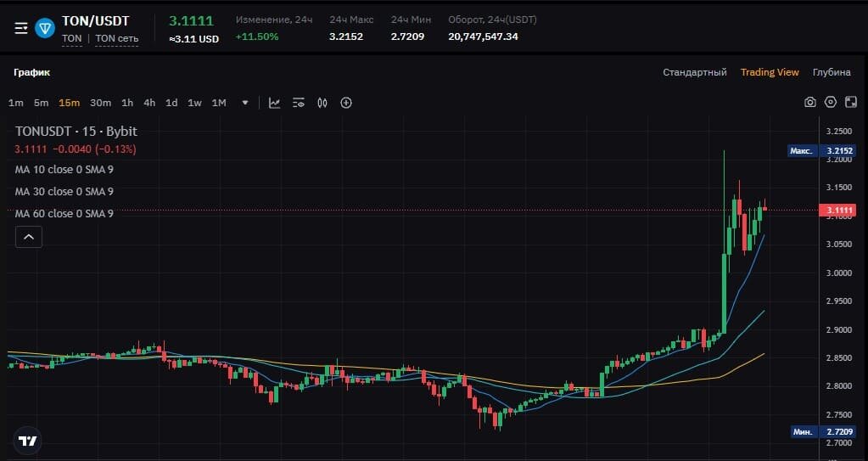Open chart settings hexagon icon
Screen dimensions: 868x461
[831, 102]
